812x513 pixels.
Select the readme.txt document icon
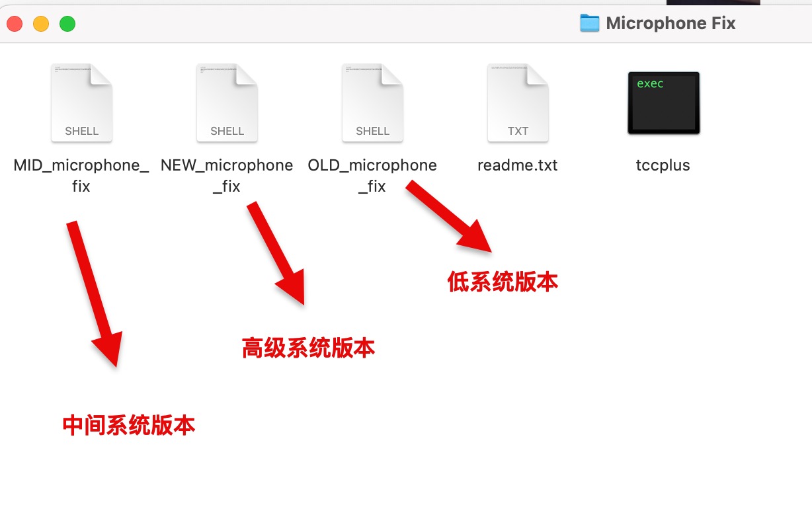[518, 103]
